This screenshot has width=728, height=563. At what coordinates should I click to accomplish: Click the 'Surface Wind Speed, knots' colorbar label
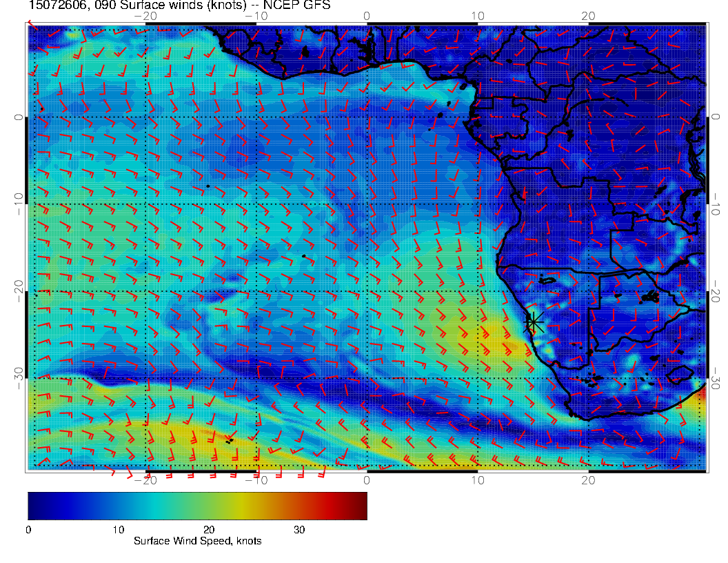point(197,541)
